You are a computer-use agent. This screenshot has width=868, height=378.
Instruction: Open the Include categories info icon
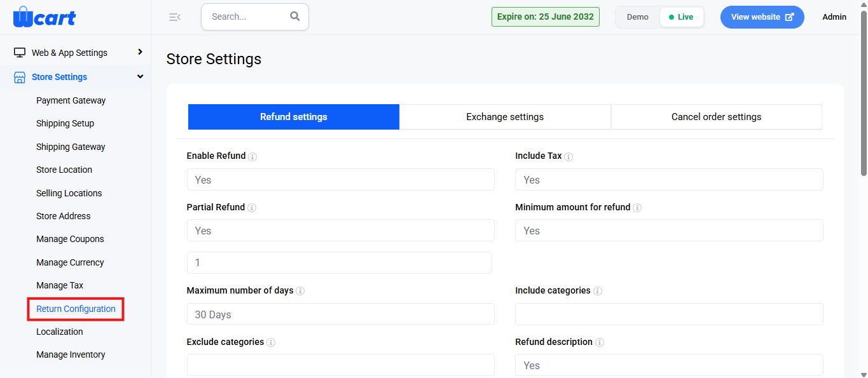point(598,291)
